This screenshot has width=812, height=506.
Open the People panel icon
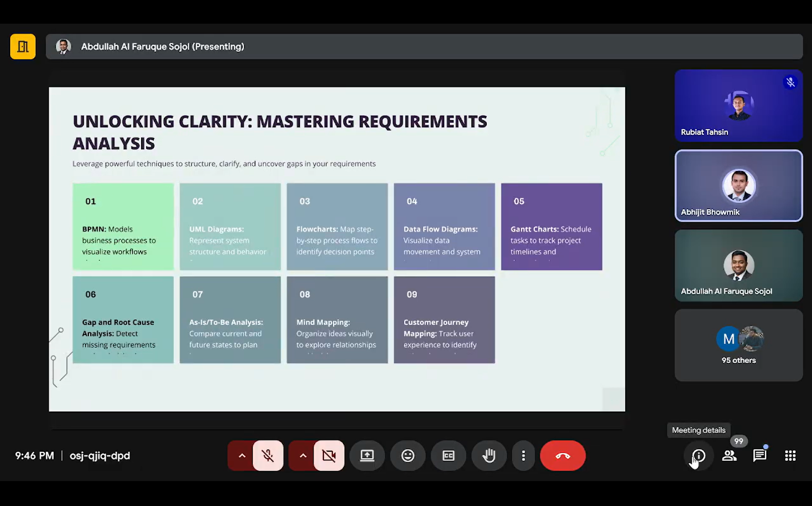[x=729, y=456]
